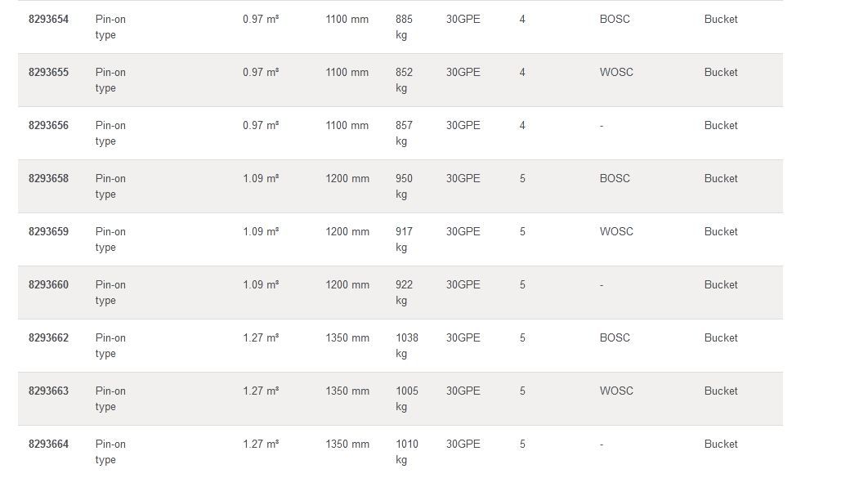Select part number 8293664
Image resolution: width=868 pixels, height=478 pixels.
[48, 444]
